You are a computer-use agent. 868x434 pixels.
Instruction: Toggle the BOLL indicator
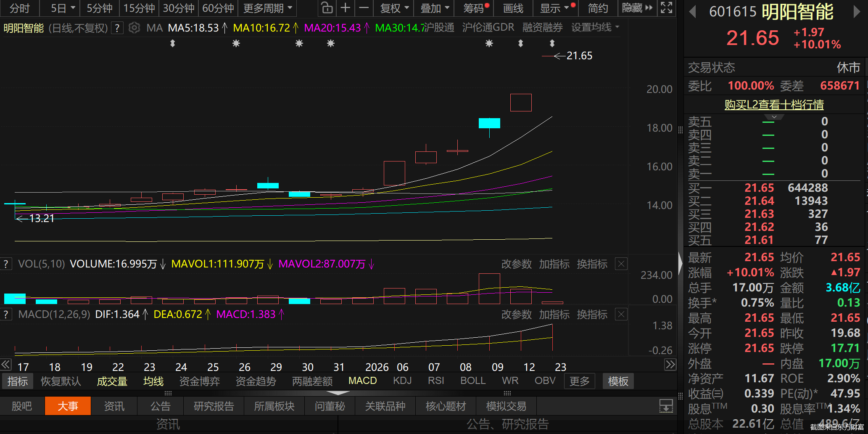coord(473,381)
